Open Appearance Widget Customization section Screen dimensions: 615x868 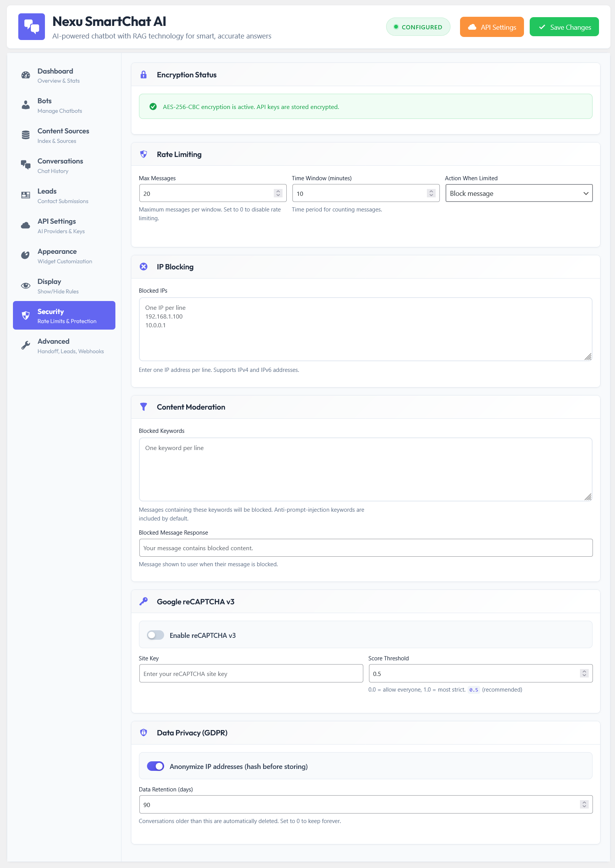(64, 256)
